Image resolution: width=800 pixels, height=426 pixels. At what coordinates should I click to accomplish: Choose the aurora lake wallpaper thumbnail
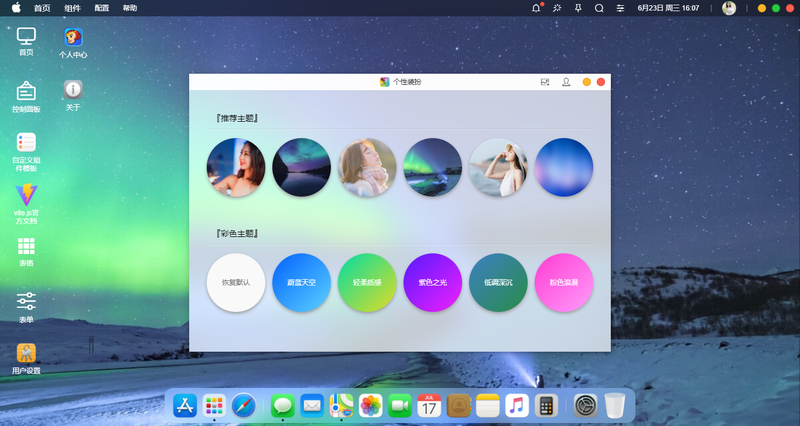point(302,167)
